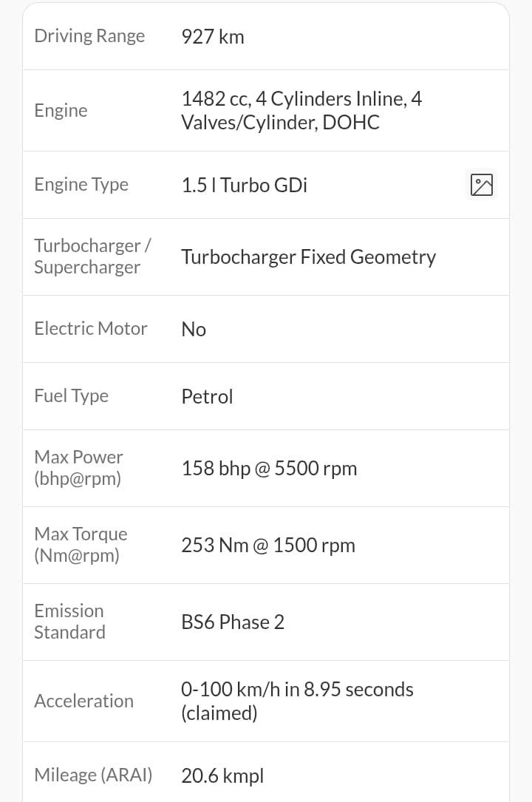
Task: Tap the 1482 cc engine description
Action: click(x=301, y=110)
